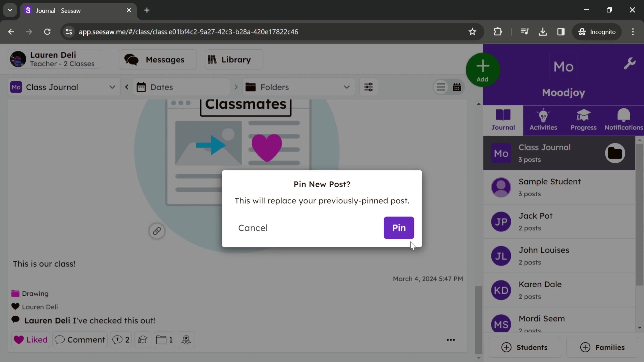The image size is (644, 362).
Task: Select Jack Pot in student list
Action: pyautogui.click(x=559, y=222)
